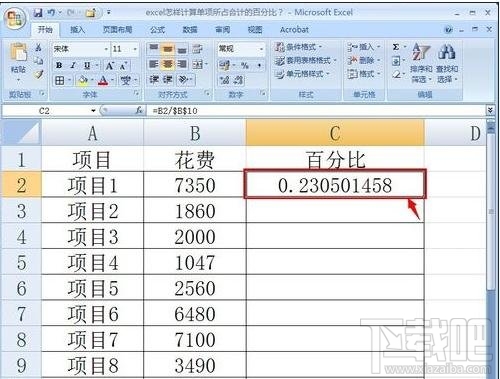
Task: Expand Cell Styles (单元格样式) menu
Action: pyautogui.click(x=302, y=74)
